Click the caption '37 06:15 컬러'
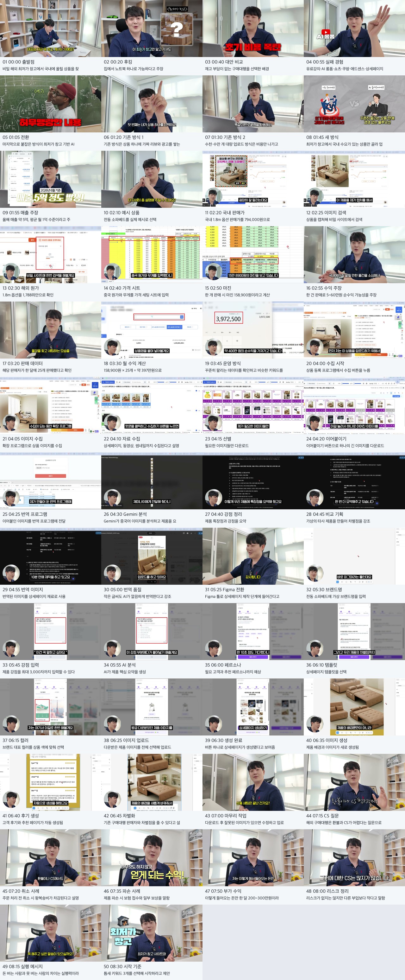This screenshot has width=405, height=980. tap(16, 740)
